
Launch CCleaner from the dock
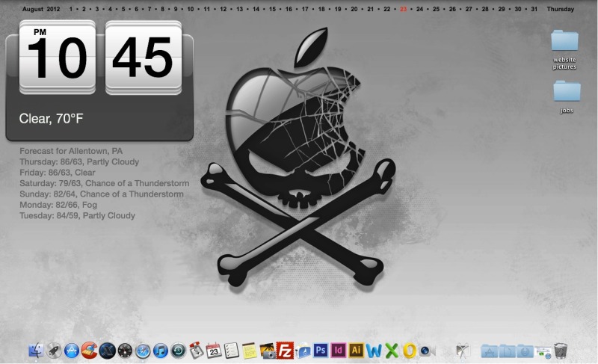tap(89, 351)
